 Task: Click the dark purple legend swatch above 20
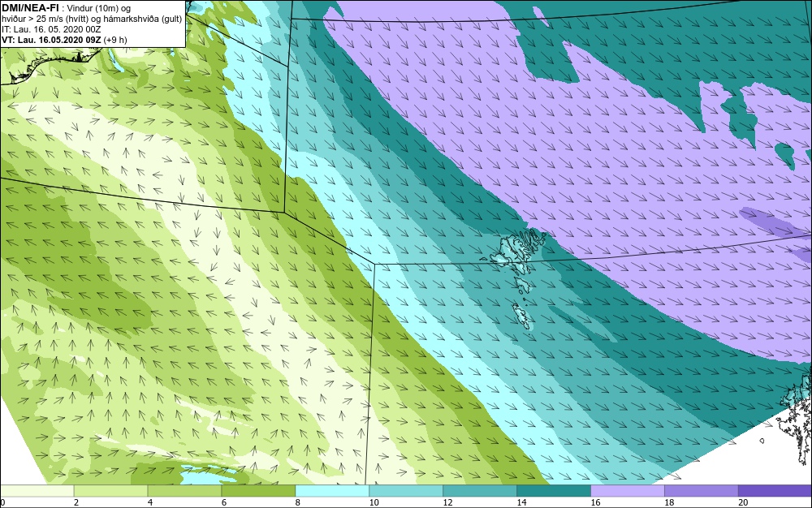(x=775, y=490)
